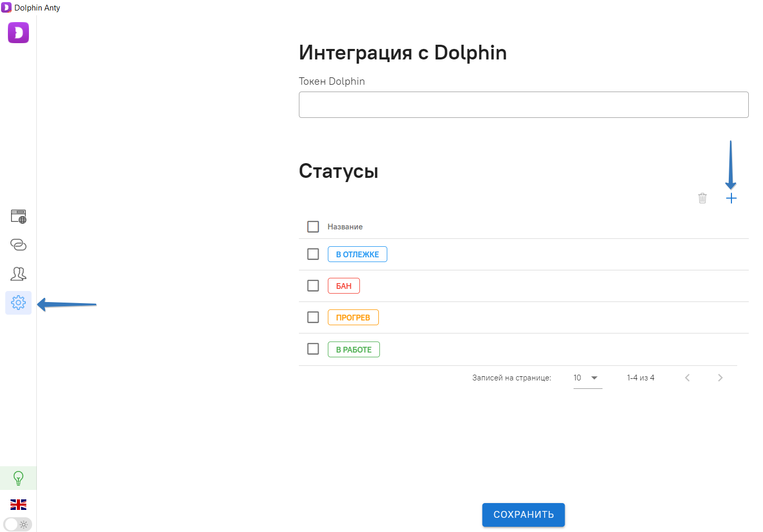Tick the select-all checkbox beside Название

coord(313,227)
